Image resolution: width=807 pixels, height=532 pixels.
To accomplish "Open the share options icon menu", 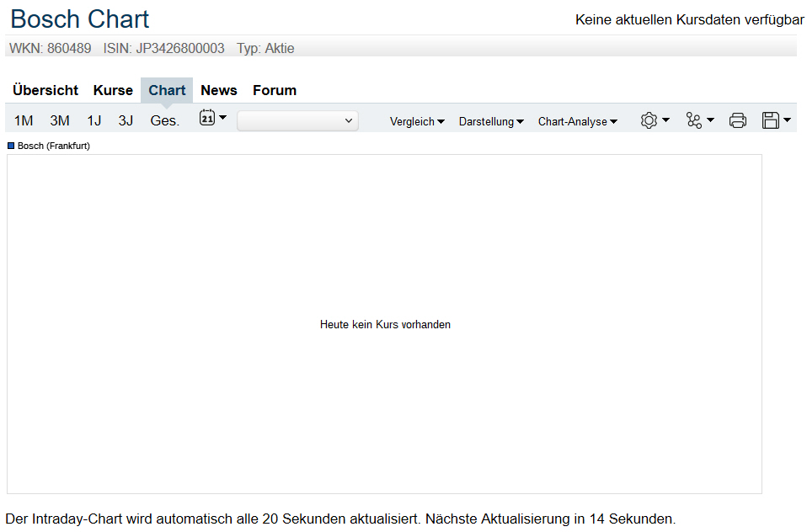I will 694,120.
